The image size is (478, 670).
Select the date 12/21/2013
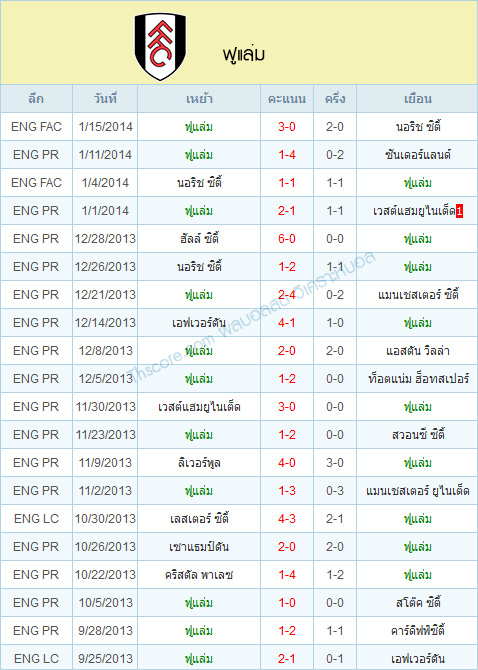pyautogui.click(x=105, y=295)
